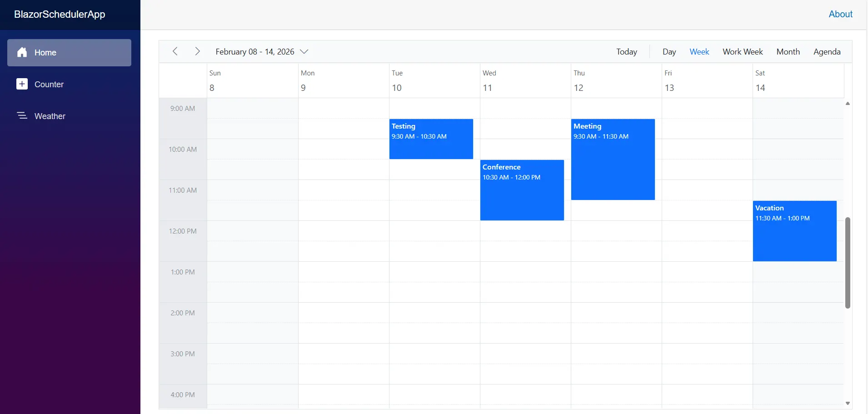
Task: Open the Vacation appointment
Action: click(795, 231)
